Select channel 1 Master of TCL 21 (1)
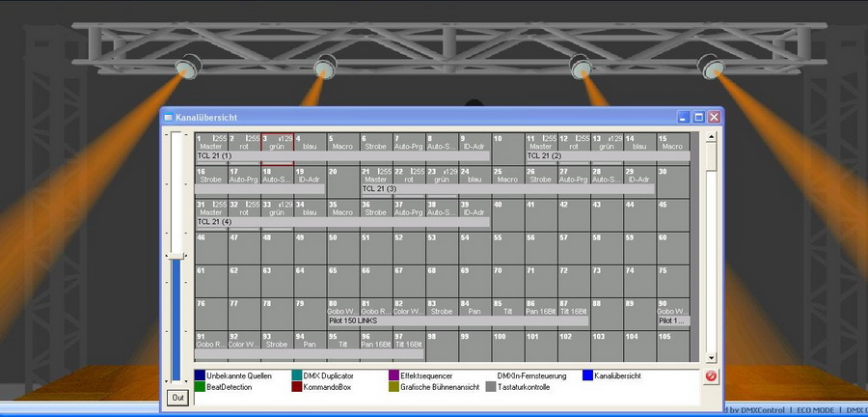This screenshot has width=868, height=417. [210, 144]
